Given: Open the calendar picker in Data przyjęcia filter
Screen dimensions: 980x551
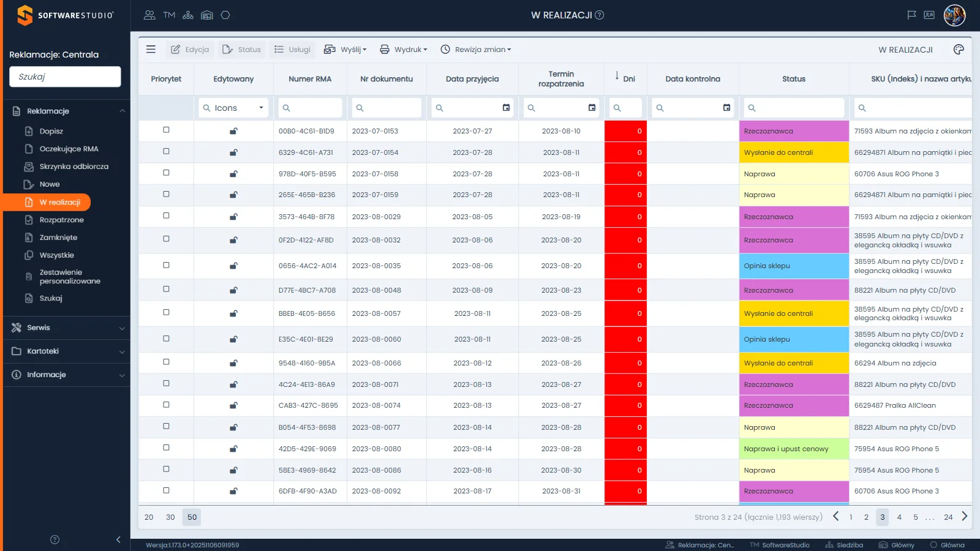Looking at the screenshot, I should [x=506, y=108].
